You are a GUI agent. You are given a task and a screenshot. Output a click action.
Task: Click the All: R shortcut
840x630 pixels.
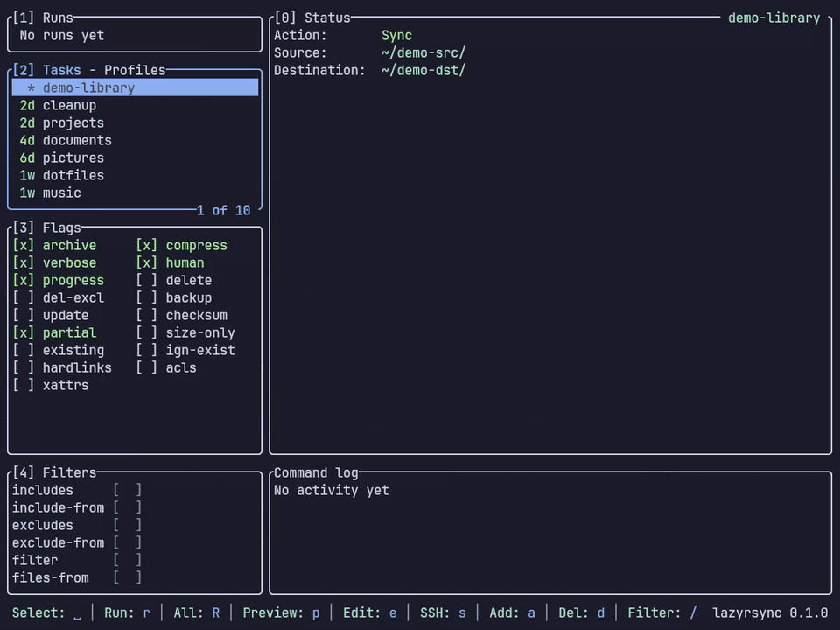click(197, 612)
